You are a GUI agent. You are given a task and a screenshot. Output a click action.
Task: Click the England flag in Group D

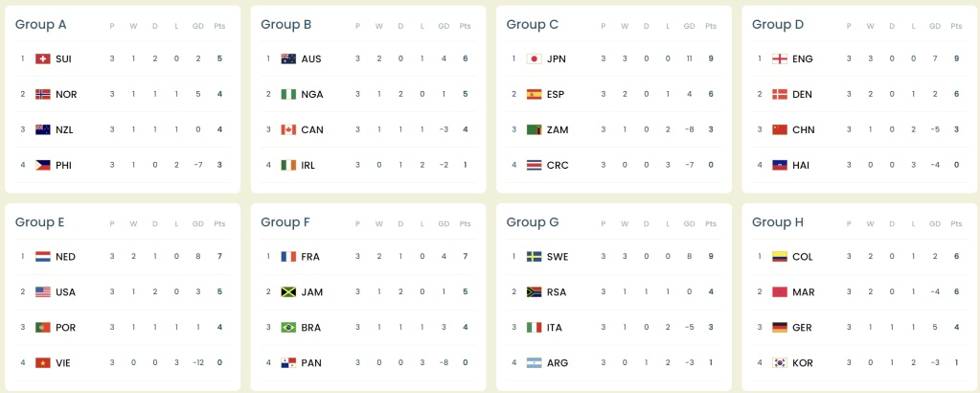tap(780, 58)
